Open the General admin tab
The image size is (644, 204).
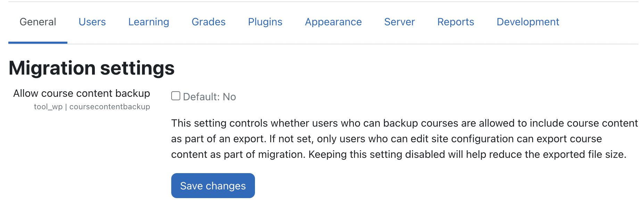38,22
